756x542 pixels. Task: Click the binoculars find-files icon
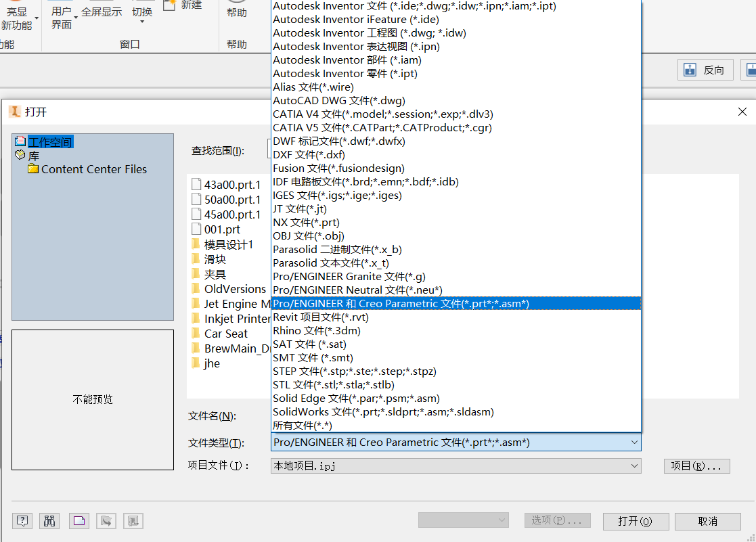point(49,521)
